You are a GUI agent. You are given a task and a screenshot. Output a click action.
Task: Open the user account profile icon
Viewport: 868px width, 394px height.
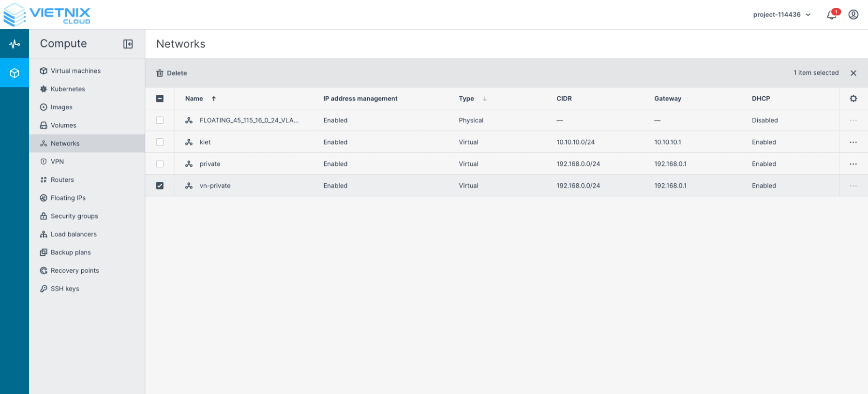853,15
